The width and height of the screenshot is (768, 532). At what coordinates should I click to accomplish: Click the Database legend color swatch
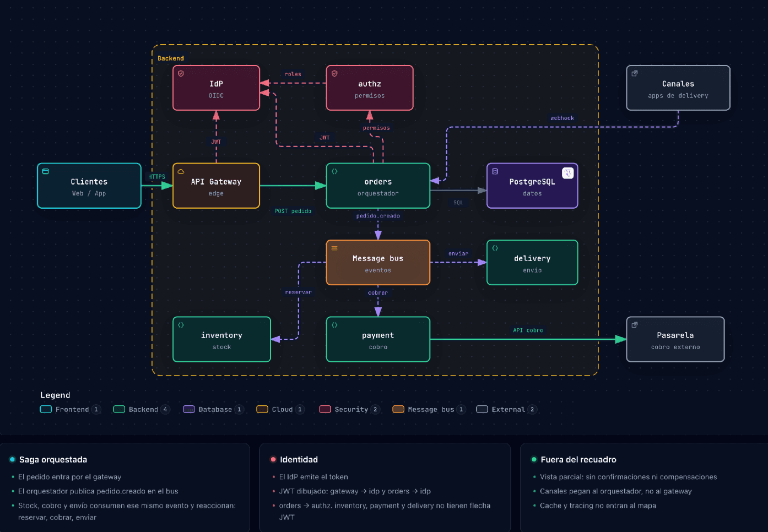pyautogui.click(x=189, y=409)
